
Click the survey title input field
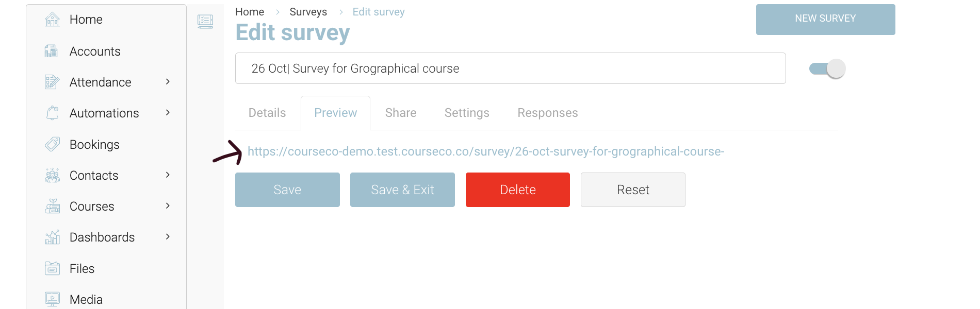tap(510, 68)
